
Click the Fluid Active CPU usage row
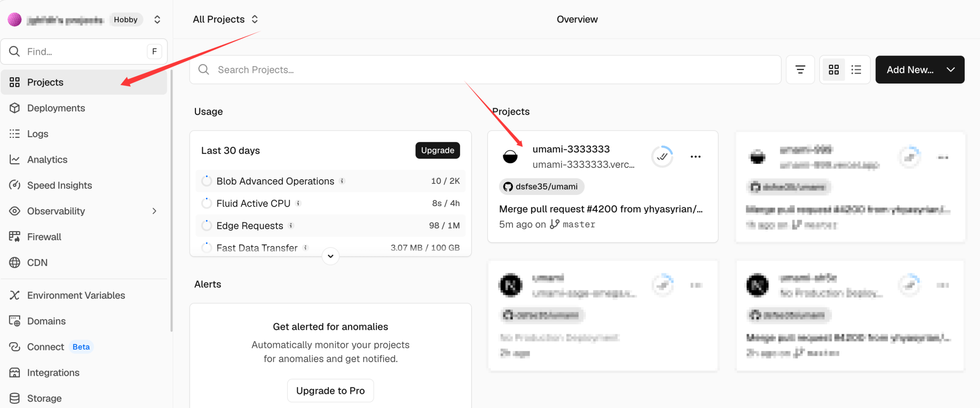[330, 203]
